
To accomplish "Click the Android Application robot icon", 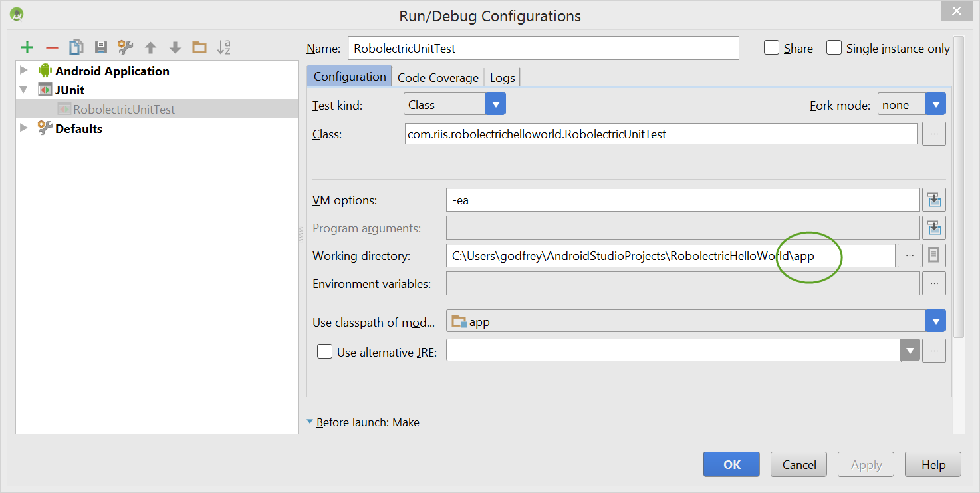I will (45, 71).
